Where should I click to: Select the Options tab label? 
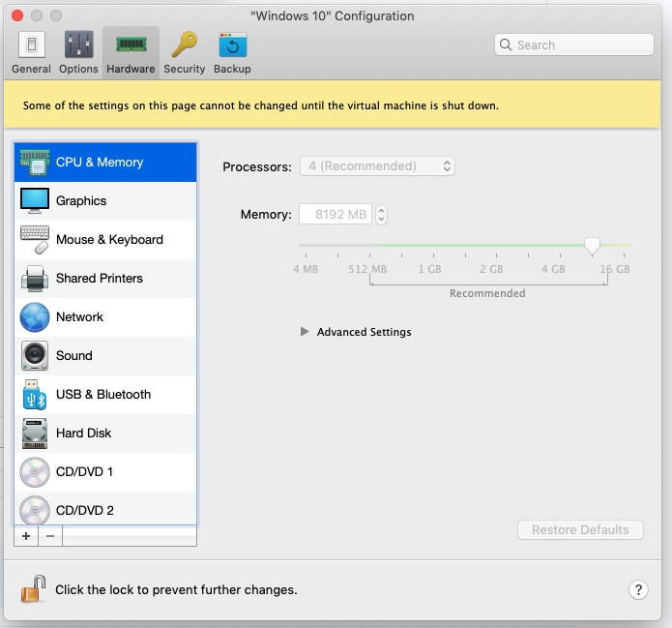[x=78, y=69]
